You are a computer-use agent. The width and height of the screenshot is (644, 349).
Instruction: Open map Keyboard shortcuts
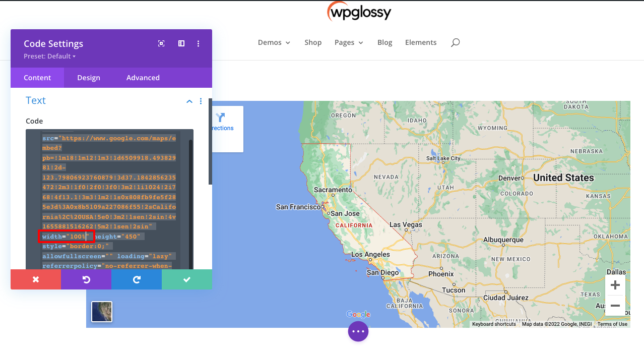(494, 324)
